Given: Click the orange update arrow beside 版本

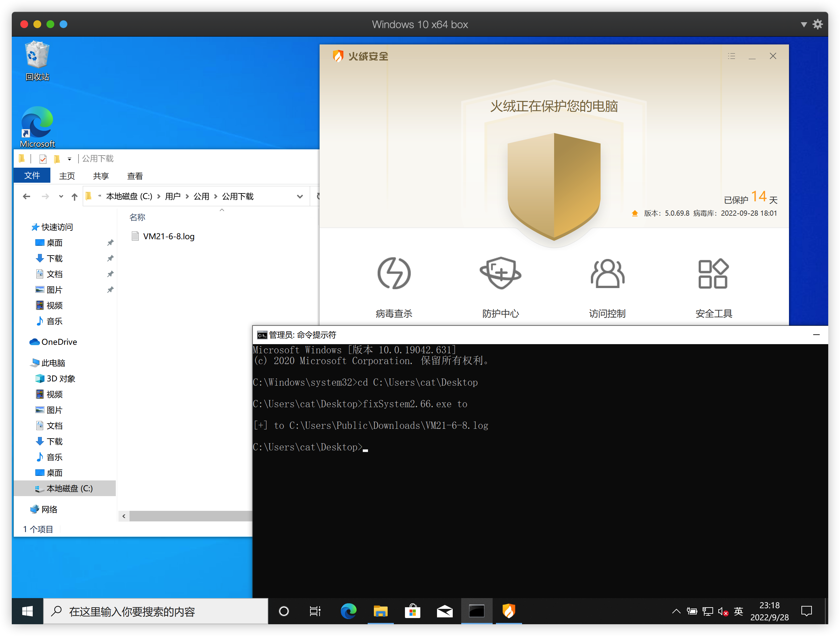Looking at the screenshot, I should pos(635,213).
